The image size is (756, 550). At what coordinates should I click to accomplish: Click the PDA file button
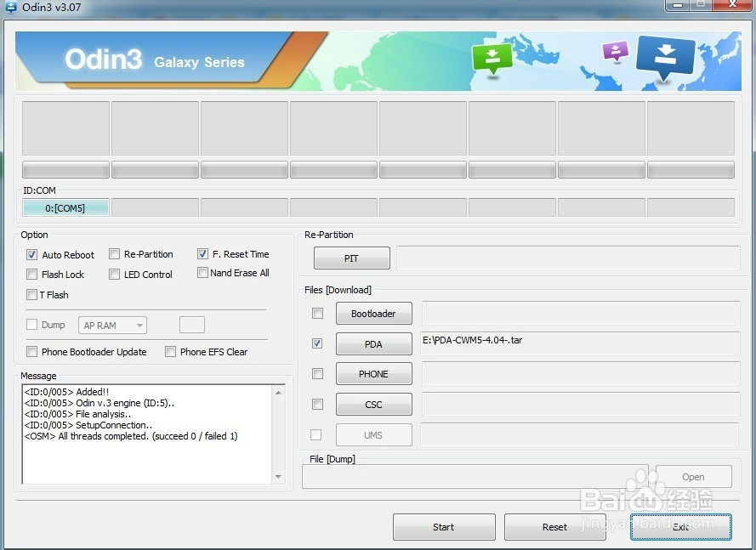pyautogui.click(x=373, y=344)
